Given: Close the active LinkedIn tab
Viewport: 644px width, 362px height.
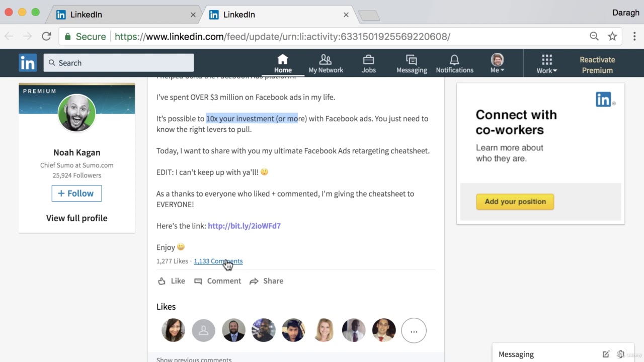Looking at the screenshot, I should [x=346, y=15].
